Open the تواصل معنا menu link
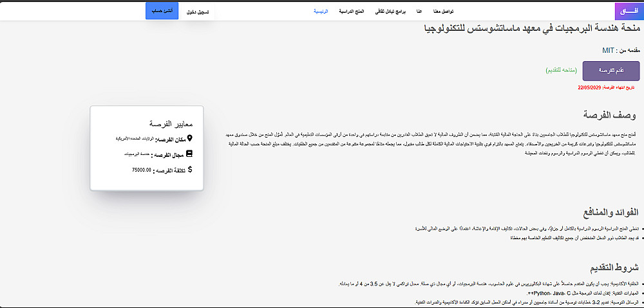644x308 pixels. pyautogui.click(x=444, y=12)
